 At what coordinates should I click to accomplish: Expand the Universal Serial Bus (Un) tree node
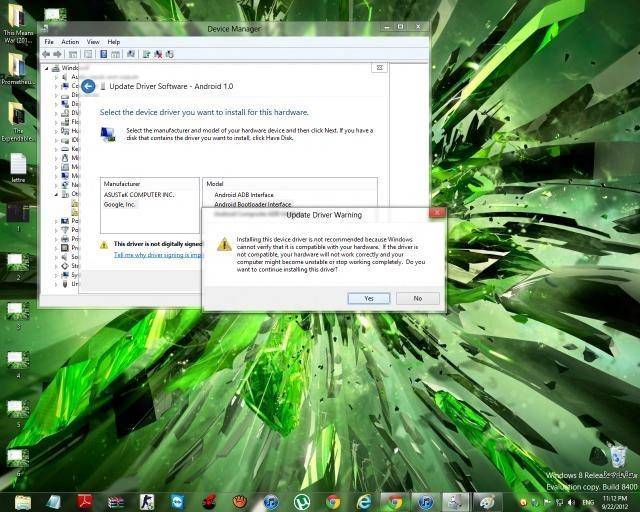[56, 284]
